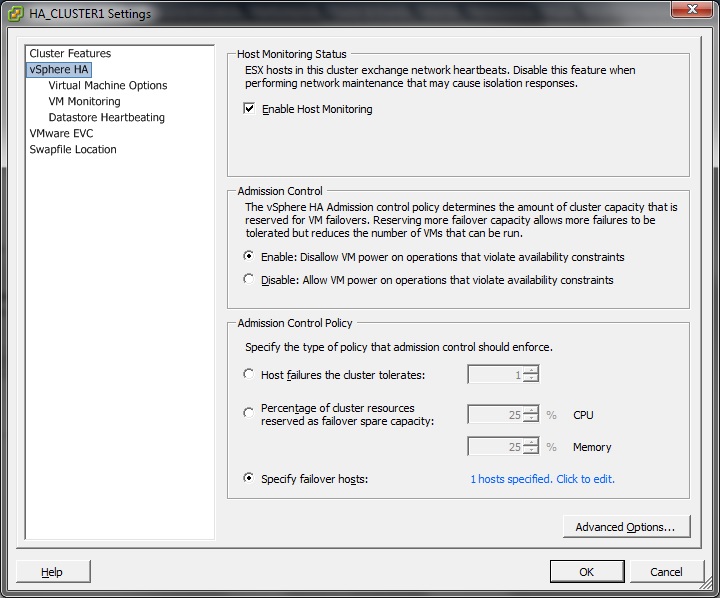Viewport: 720px width, 598px height.
Task: Open Advanced Options dialog
Action: 626,527
